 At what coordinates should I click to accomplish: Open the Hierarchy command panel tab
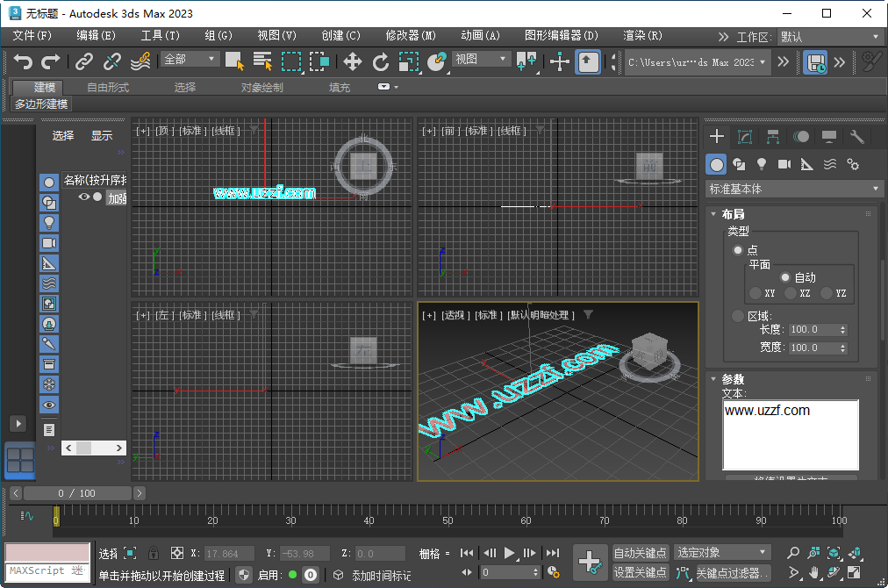(773, 137)
